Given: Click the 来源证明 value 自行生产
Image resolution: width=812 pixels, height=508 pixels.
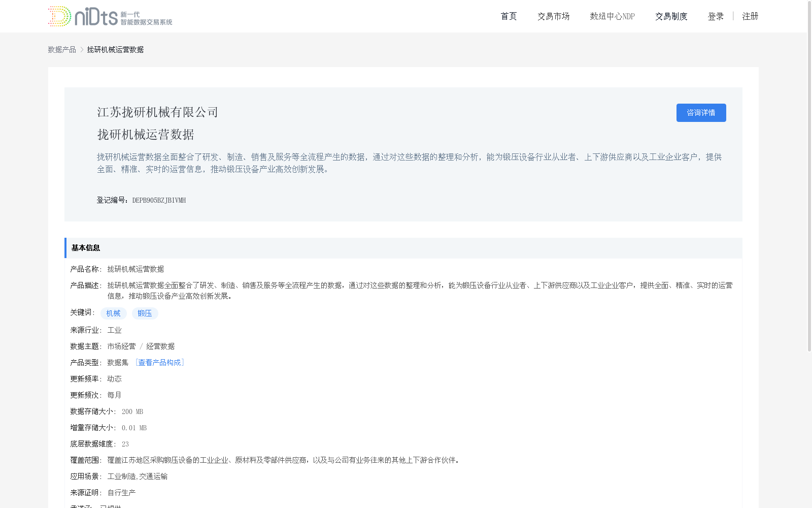Looking at the screenshot, I should tap(121, 493).
